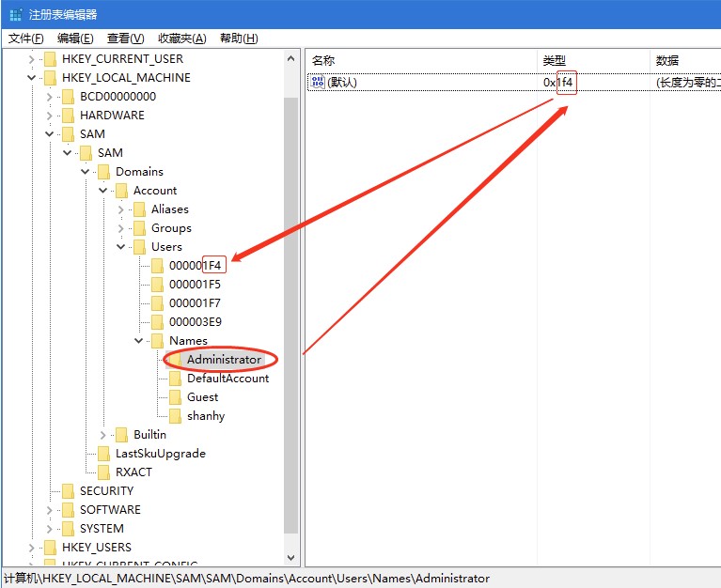Click the SOFTWARE folder icon

click(68, 510)
